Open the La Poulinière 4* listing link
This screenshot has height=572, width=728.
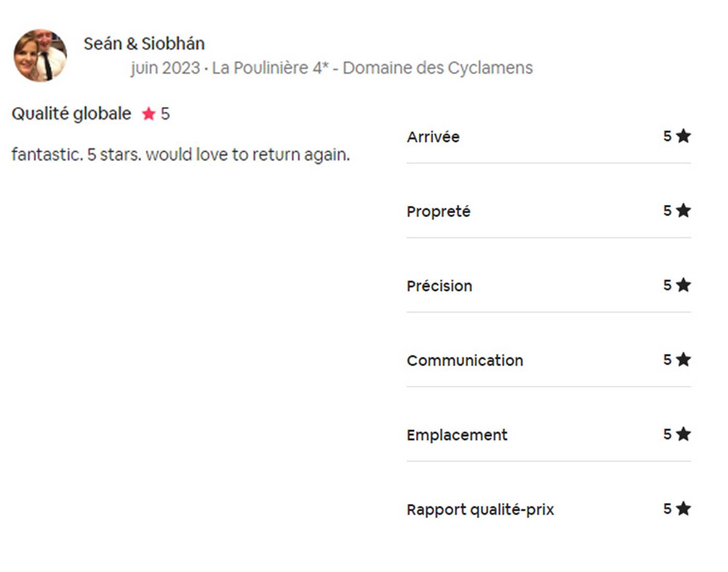pos(372,68)
